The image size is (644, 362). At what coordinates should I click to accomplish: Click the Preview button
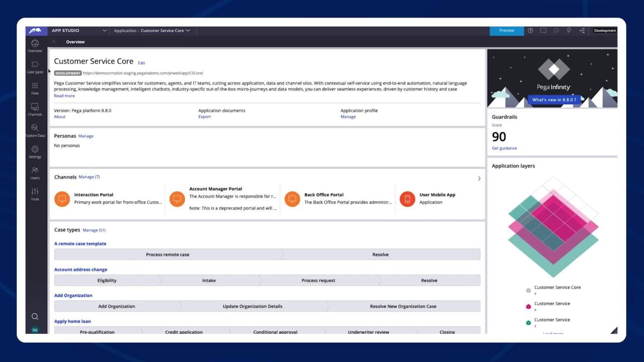tap(507, 31)
